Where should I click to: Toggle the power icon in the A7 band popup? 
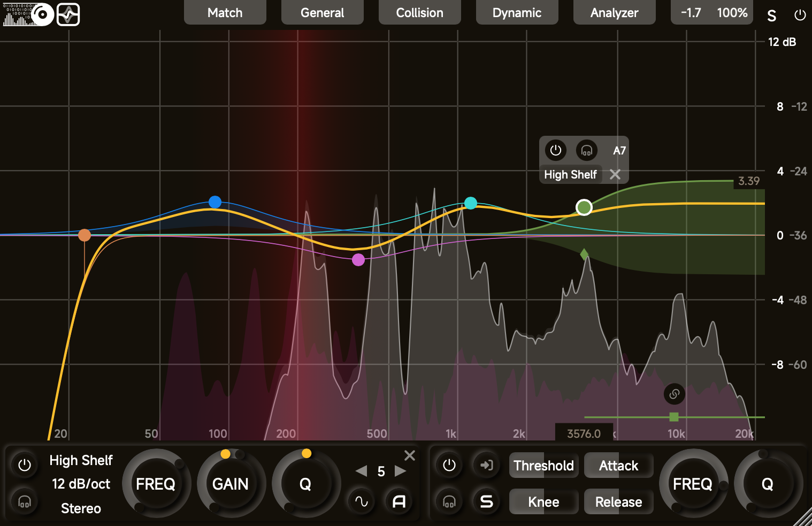556,150
